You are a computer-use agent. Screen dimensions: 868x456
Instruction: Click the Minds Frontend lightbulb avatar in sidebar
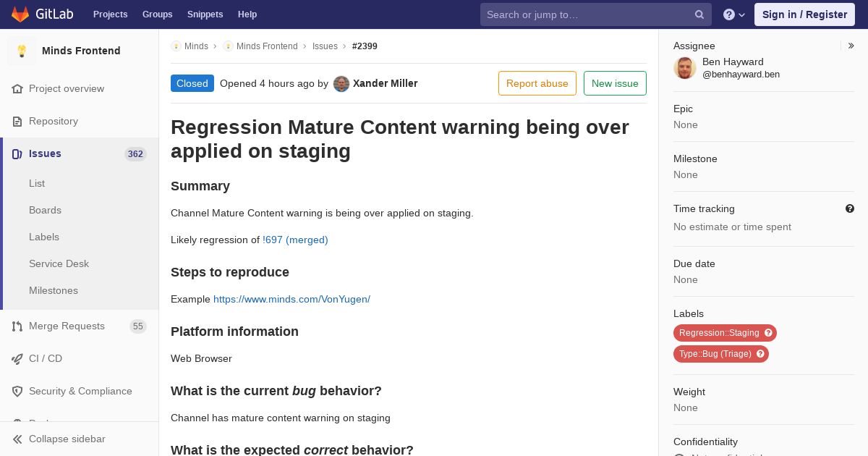[22, 51]
